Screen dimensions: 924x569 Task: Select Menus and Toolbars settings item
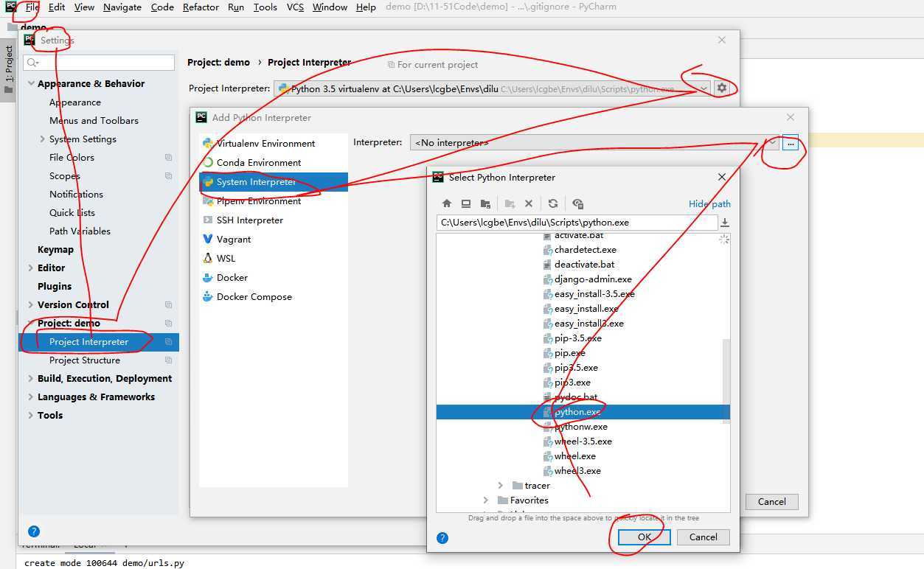[x=94, y=121]
